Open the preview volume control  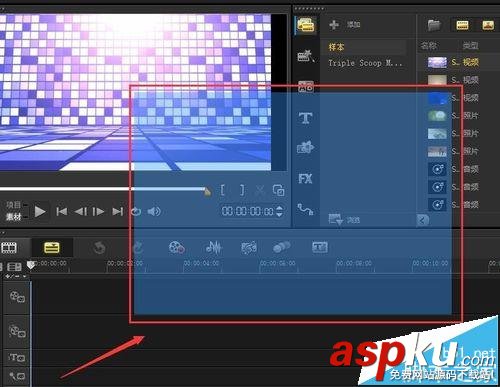point(154,211)
